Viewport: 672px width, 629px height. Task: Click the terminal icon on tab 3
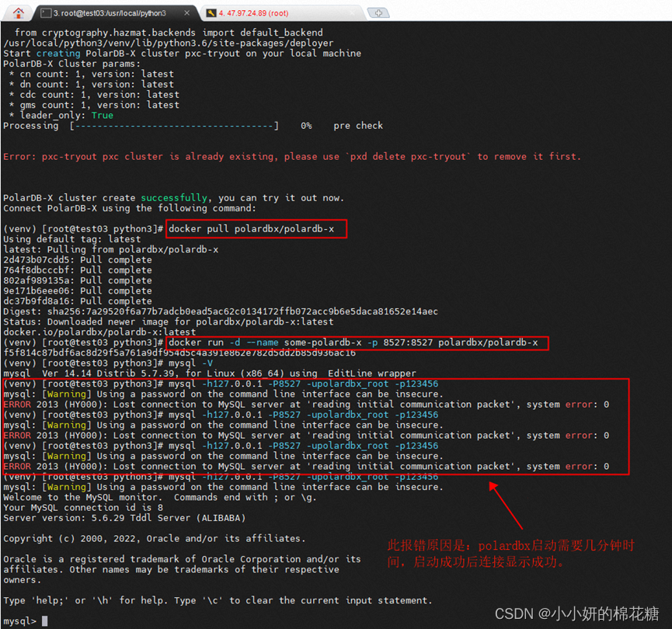pos(45,13)
